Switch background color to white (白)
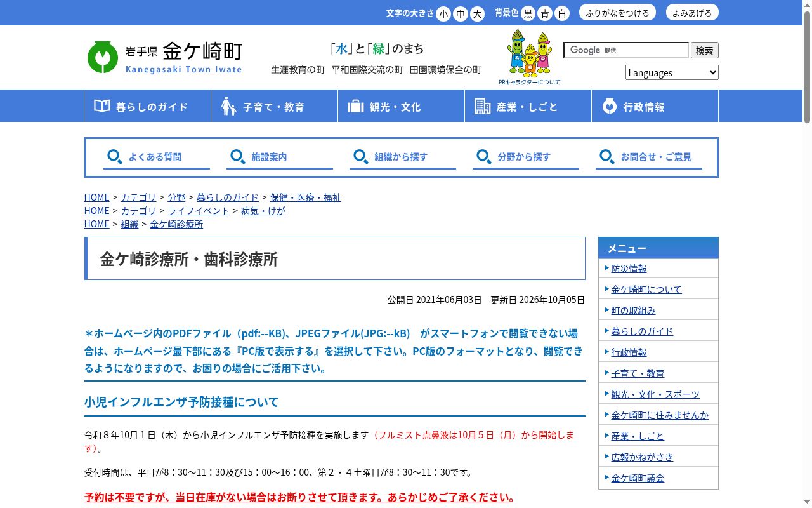The height and width of the screenshot is (508, 812). tap(562, 13)
